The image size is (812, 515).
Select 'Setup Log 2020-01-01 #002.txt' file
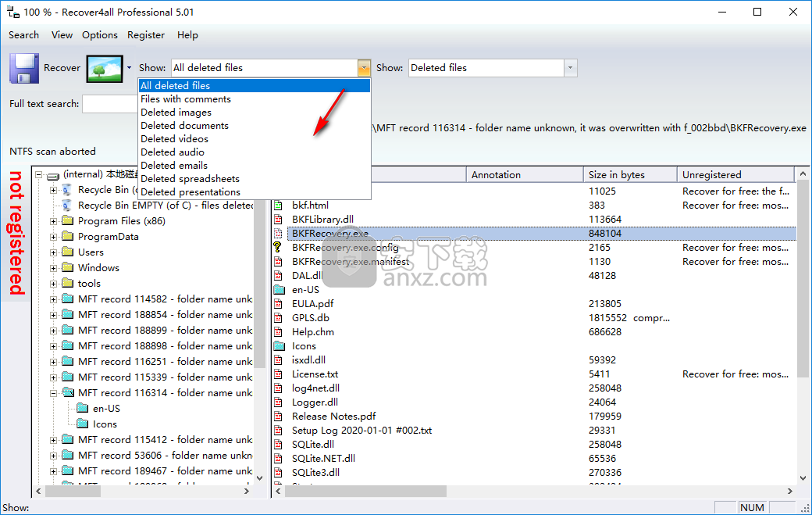pos(361,430)
